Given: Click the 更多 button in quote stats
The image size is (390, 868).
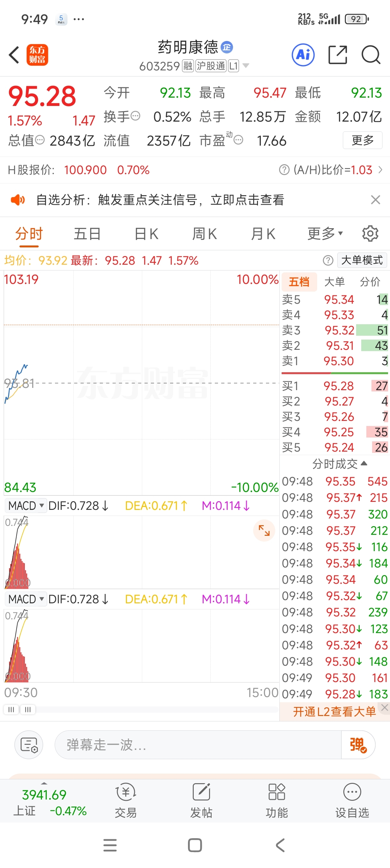Looking at the screenshot, I should [363, 140].
